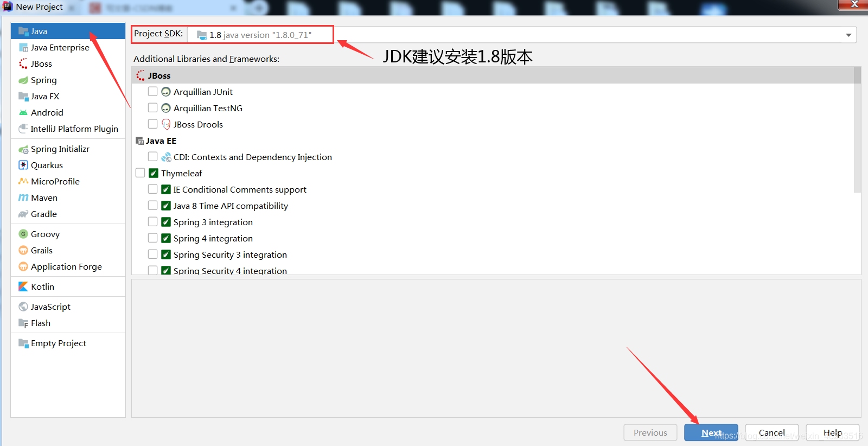Enable CDI: Contexts and Dependency Injection
This screenshot has height=446, width=868.
(x=153, y=157)
